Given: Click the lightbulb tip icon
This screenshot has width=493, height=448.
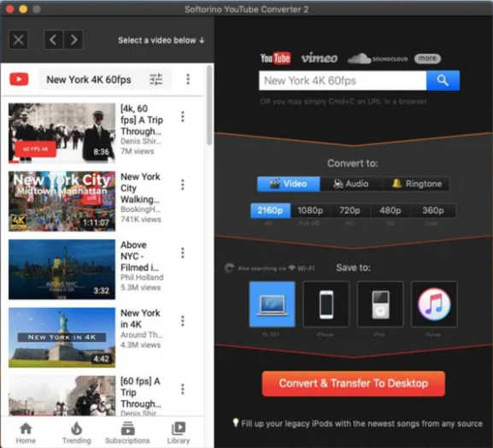Looking at the screenshot, I should pos(236,422).
